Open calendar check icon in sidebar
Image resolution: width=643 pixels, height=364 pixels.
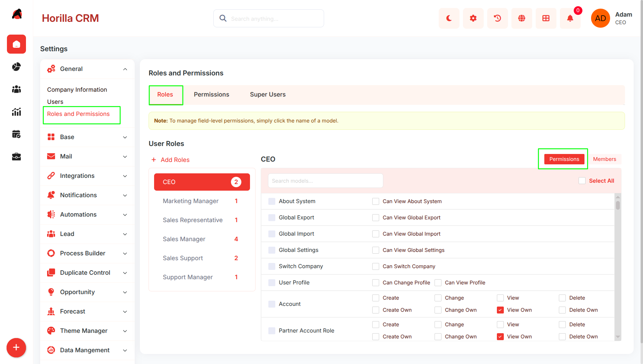coord(16,134)
